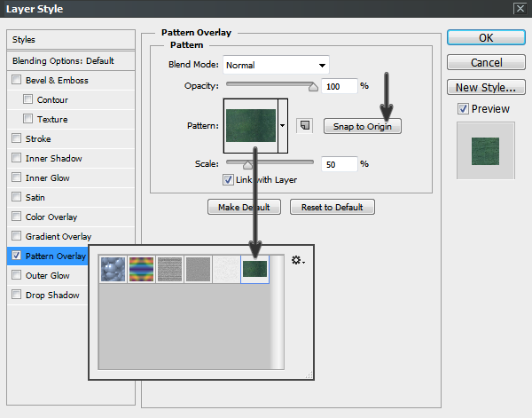Choose the white paper texture pattern
This screenshot has width=532, height=418.
click(x=227, y=270)
